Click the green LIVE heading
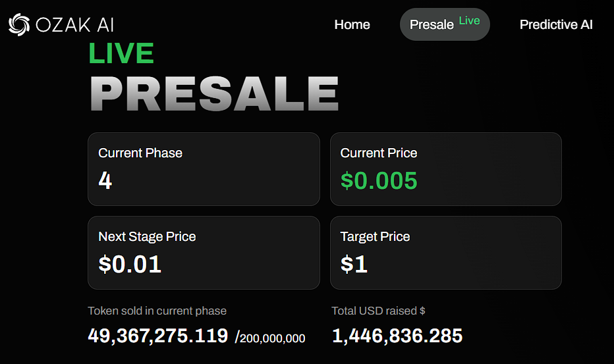The width and height of the screenshot is (614, 364). [121, 54]
